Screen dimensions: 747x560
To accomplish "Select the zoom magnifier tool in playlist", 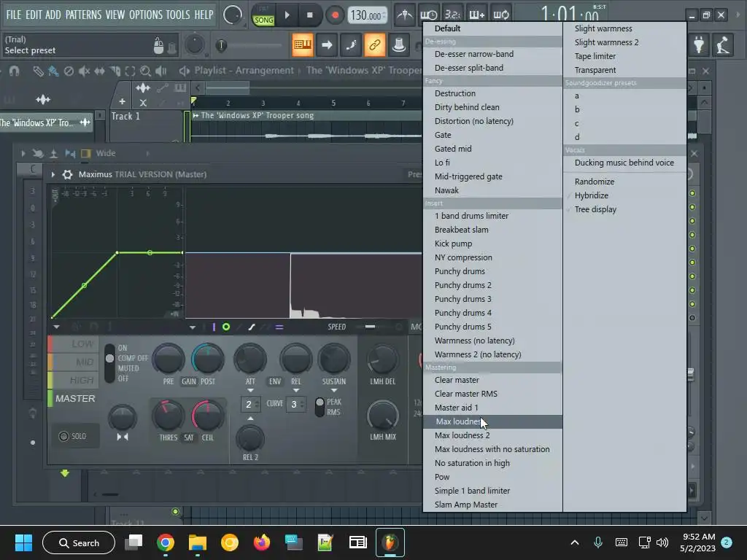I will click(146, 71).
